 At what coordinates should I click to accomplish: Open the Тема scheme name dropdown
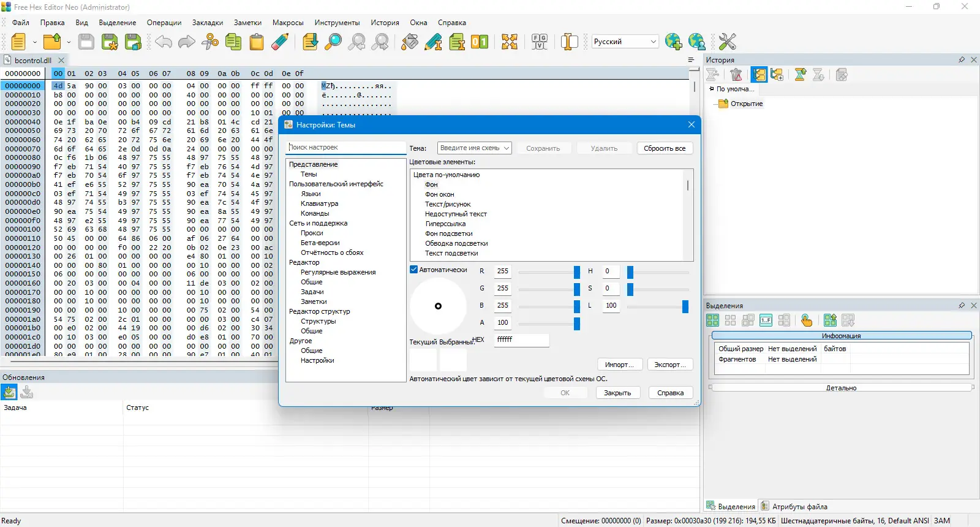tap(475, 148)
